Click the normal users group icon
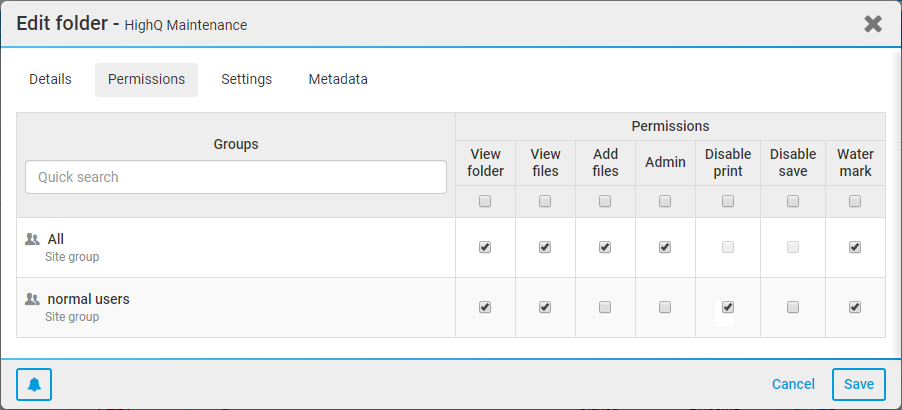Image resolution: width=902 pixels, height=410 pixels. click(x=32, y=299)
